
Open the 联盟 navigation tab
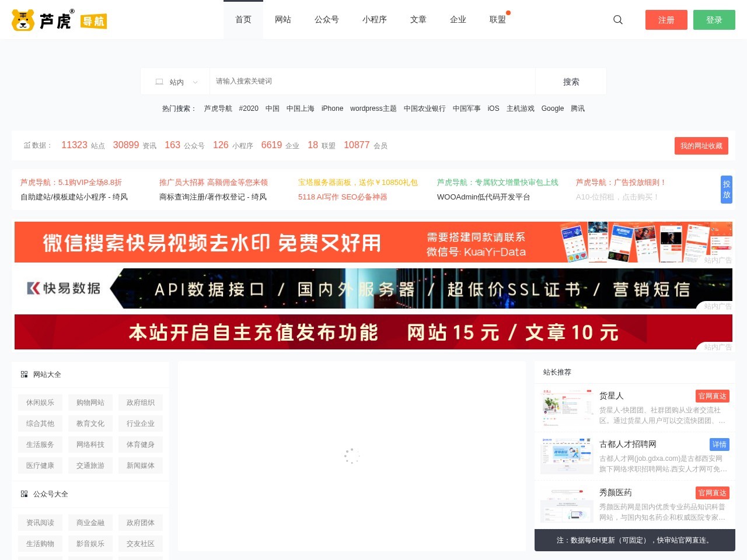(498, 20)
